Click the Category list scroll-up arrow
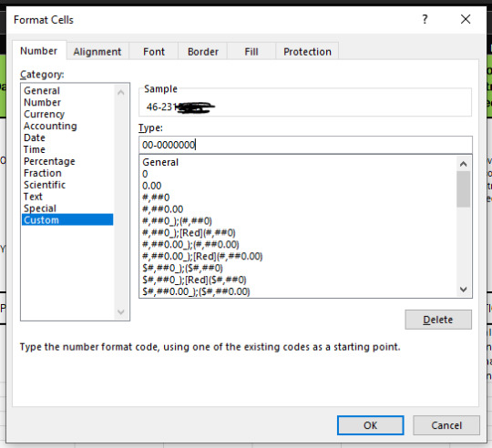Screen dimensions: 492x448 pos(121,92)
